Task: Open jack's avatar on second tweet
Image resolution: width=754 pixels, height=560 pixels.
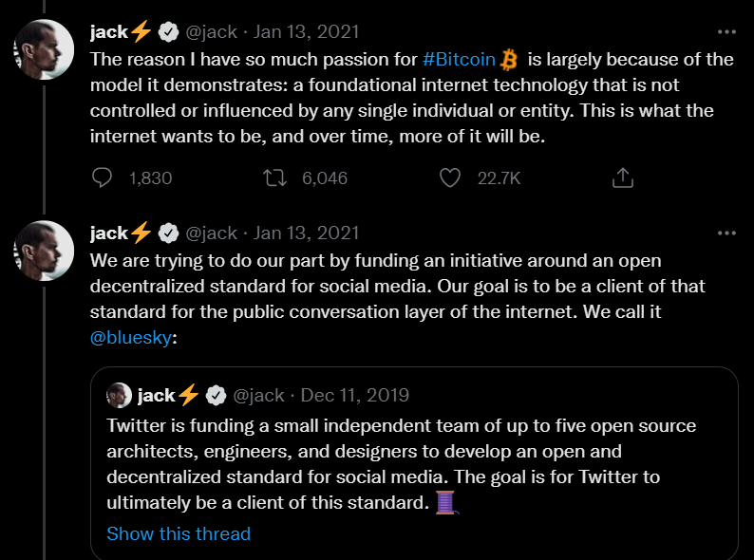Action: tap(46, 250)
